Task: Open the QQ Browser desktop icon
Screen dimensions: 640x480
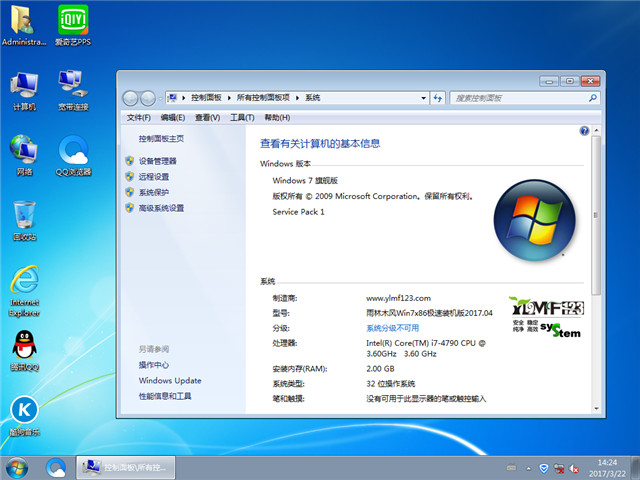Action: coord(73,155)
